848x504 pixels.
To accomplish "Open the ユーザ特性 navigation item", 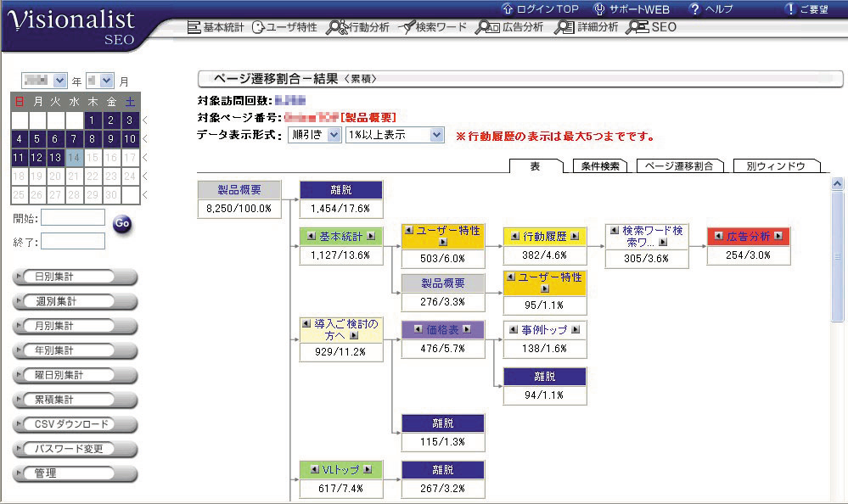I will click(x=284, y=27).
